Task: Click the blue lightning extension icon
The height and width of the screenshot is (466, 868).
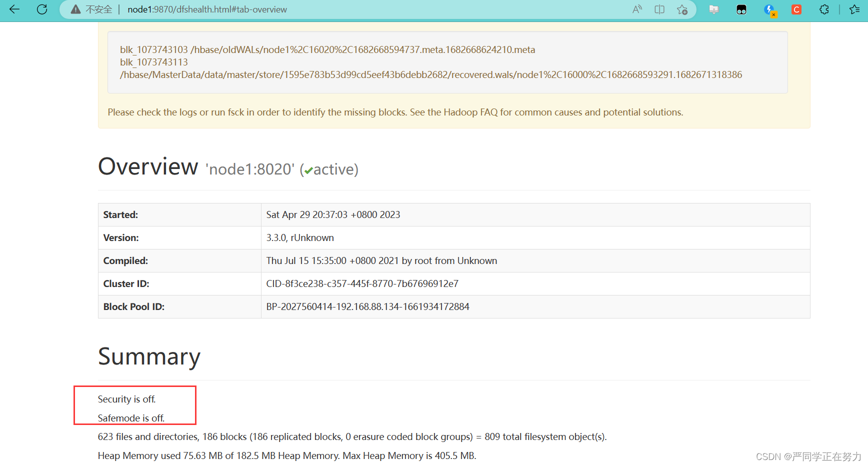Action: point(769,9)
